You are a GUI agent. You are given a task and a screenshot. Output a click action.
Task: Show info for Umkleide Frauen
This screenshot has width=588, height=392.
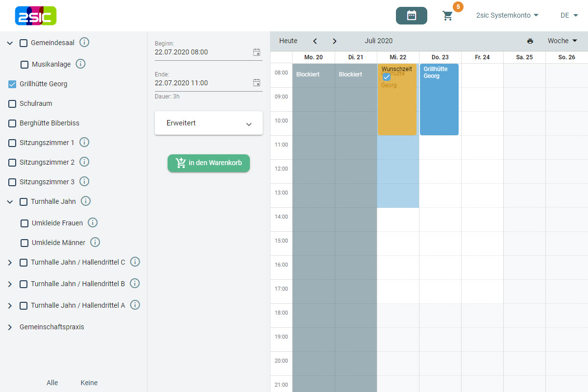coord(93,222)
